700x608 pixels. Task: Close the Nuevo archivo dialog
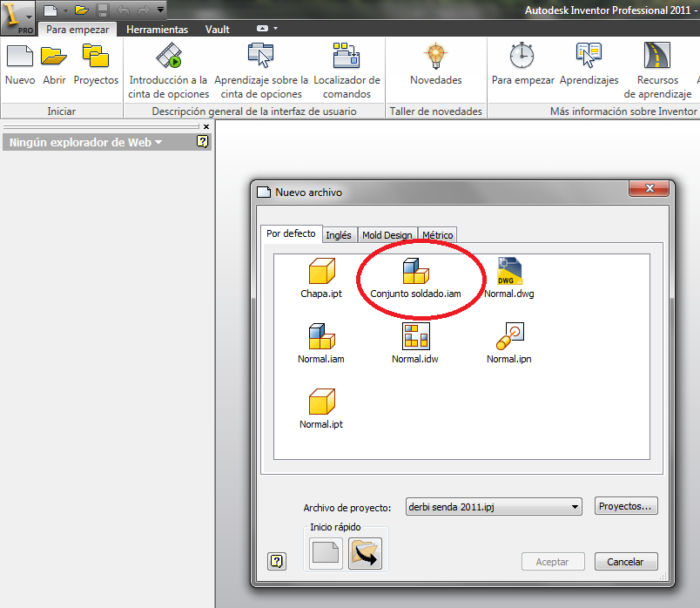[x=650, y=188]
